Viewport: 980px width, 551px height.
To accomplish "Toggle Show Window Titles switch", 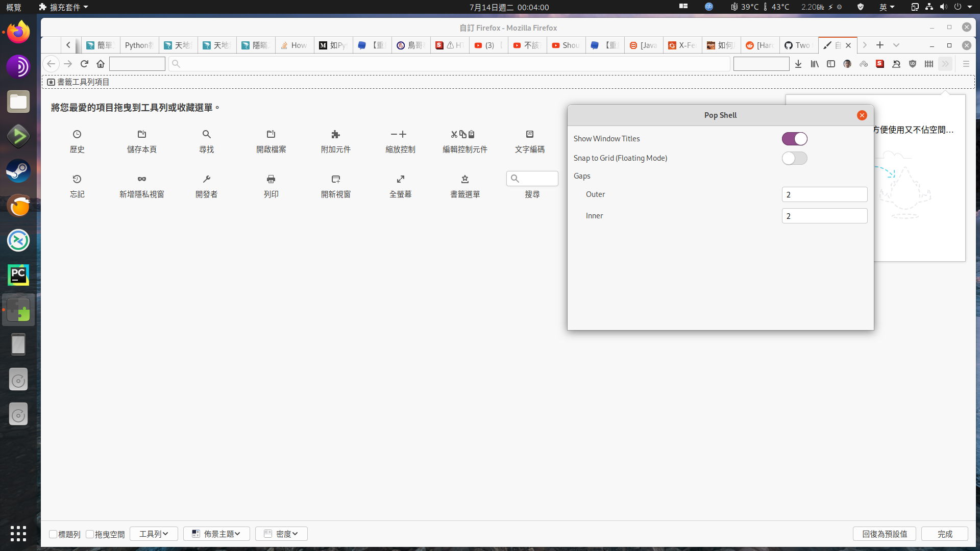I will point(795,139).
